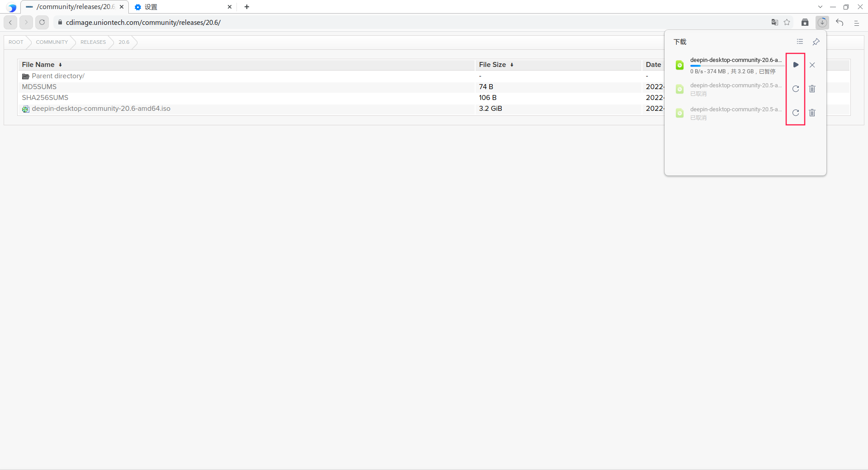
Task: Select the 3.2 GiB file size cell
Action: point(491,109)
